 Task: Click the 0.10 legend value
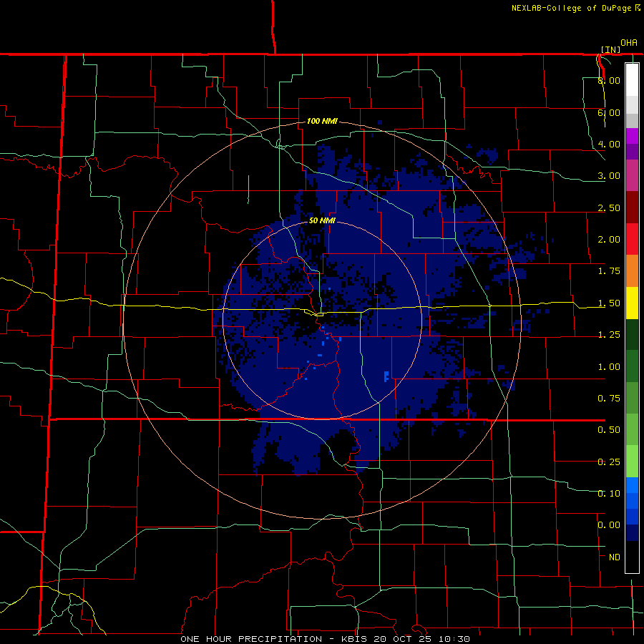pos(609,494)
